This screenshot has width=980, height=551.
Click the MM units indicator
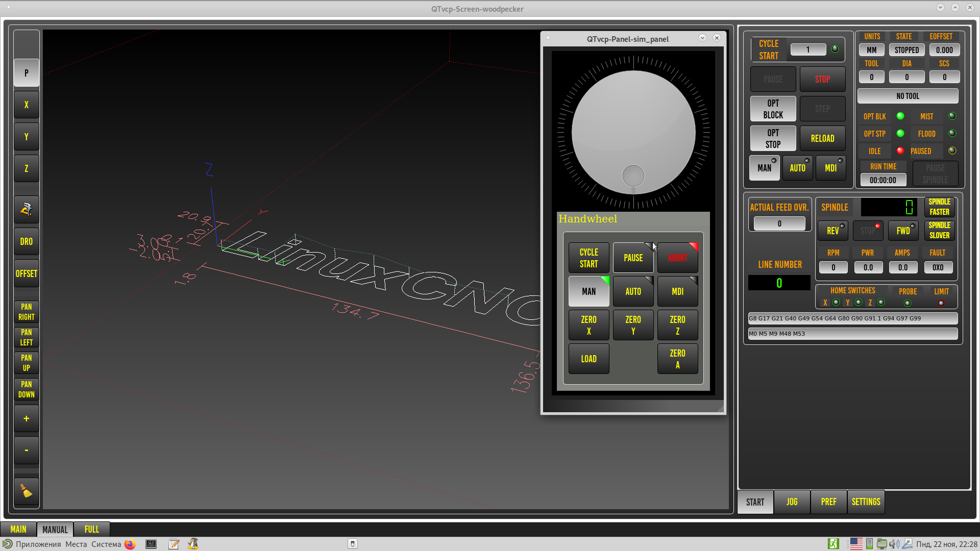point(872,50)
